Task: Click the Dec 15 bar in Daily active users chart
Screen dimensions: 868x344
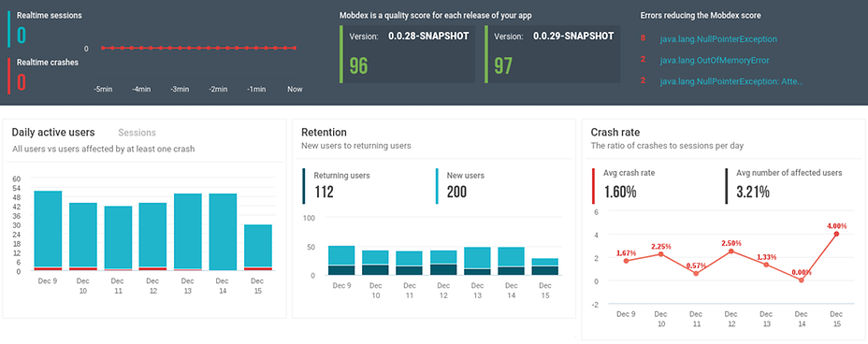Action: pos(258,247)
